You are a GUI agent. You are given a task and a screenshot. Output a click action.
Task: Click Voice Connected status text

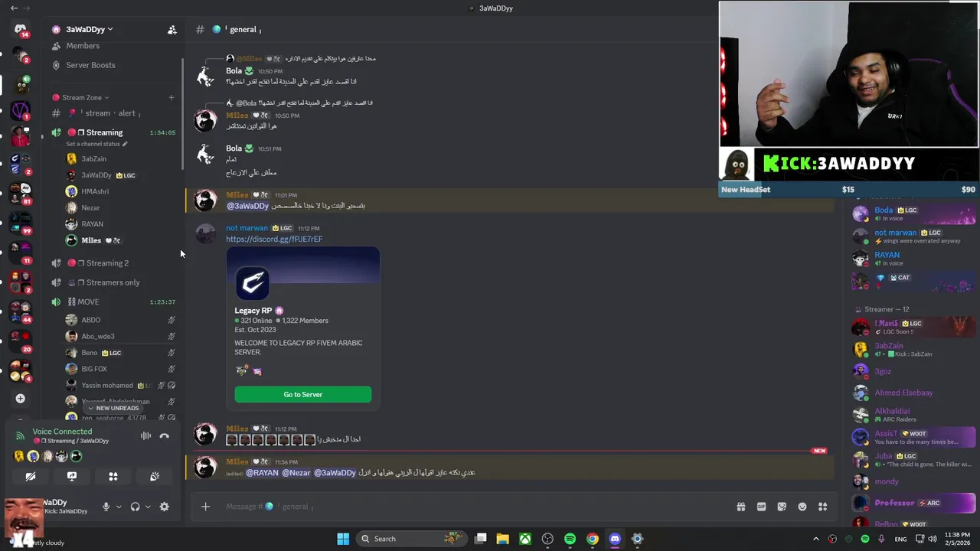click(62, 432)
